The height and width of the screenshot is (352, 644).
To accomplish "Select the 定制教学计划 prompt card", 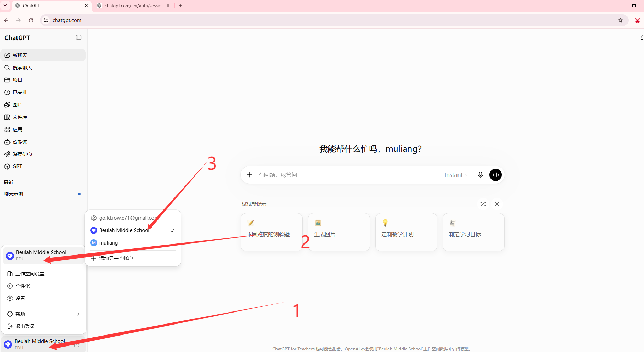I will tap(406, 232).
